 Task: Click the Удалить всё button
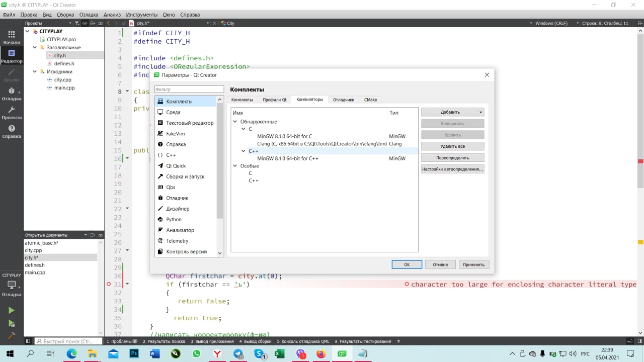coord(453,146)
